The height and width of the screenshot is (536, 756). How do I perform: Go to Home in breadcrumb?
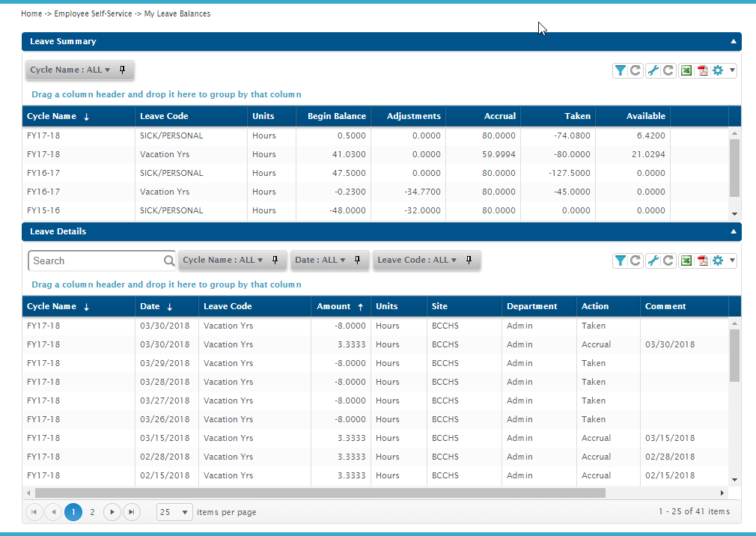pos(31,13)
